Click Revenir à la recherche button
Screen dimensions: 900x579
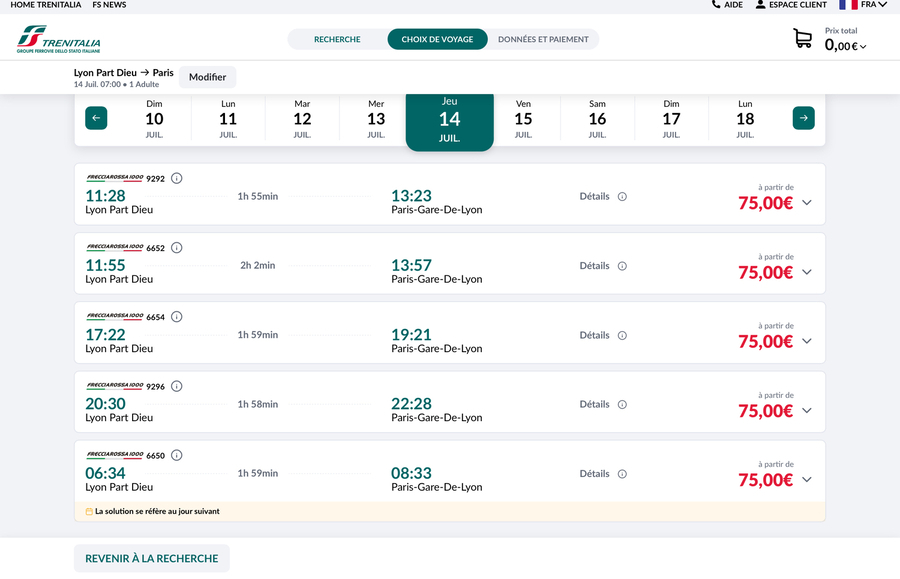pos(152,558)
